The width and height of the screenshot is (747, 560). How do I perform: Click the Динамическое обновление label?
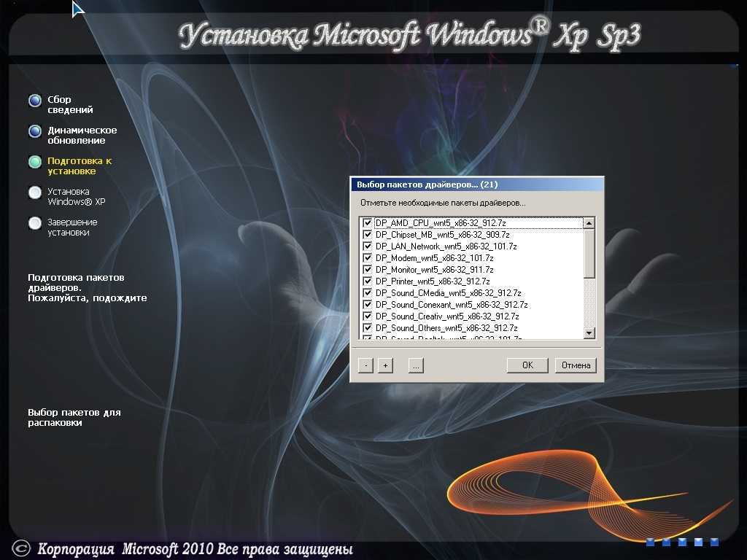82,135
